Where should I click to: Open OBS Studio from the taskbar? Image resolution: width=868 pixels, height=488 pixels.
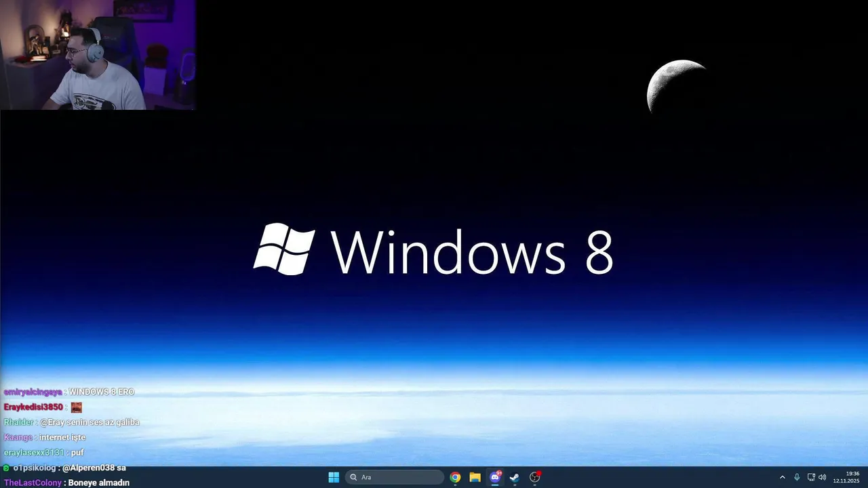[x=534, y=477]
